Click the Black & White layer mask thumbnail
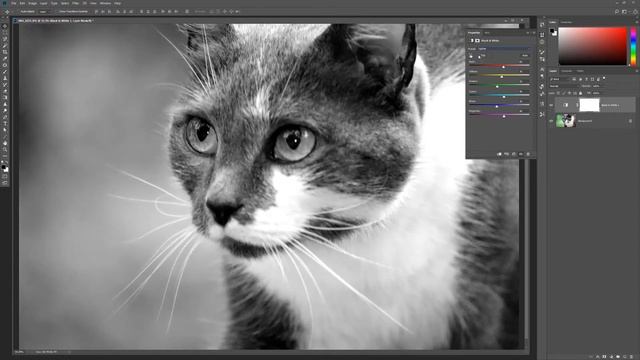This screenshot has width=640, height=360. [589, 105]
